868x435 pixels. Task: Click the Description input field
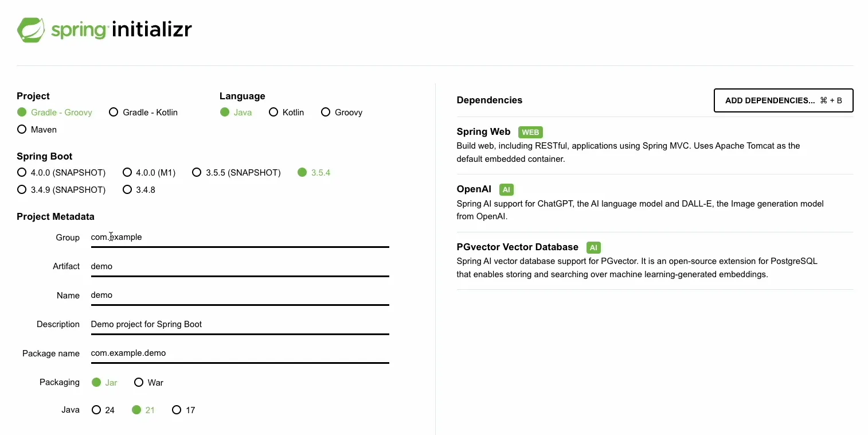click(240, 324)
